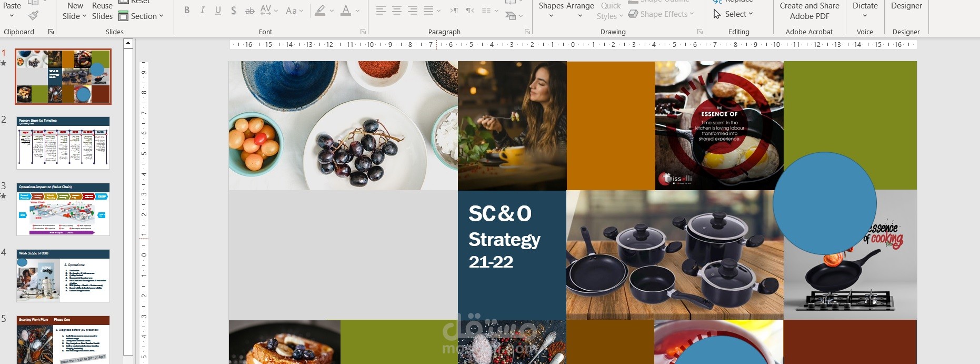
Task: Click the Character Spacing AV icon
Action: 265,10
